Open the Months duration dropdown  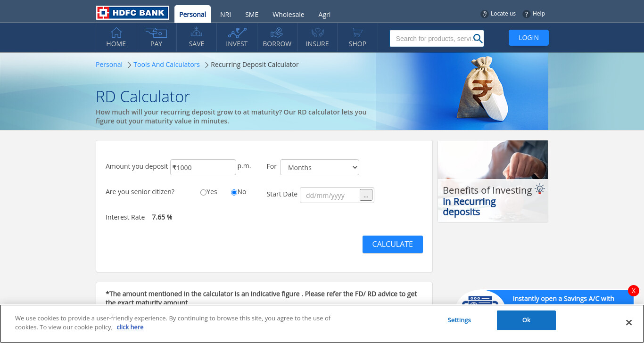coord(320,167)
